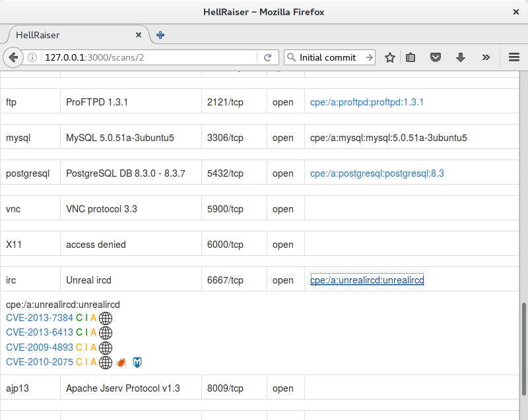Click the orange bug exploit icon
The image size is (528, 420).
(x=122, y=362)
